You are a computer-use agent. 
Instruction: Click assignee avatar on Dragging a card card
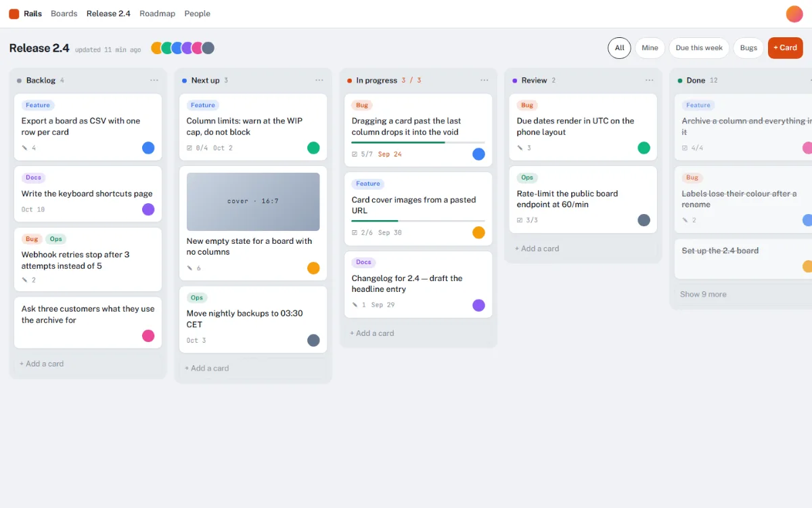point(478,154)
